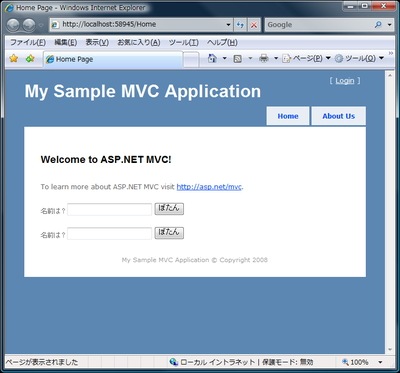This screenshot has width=400, height=373.
Task: Expand the address bar history dropdown
Action: [x=228, y=25]
